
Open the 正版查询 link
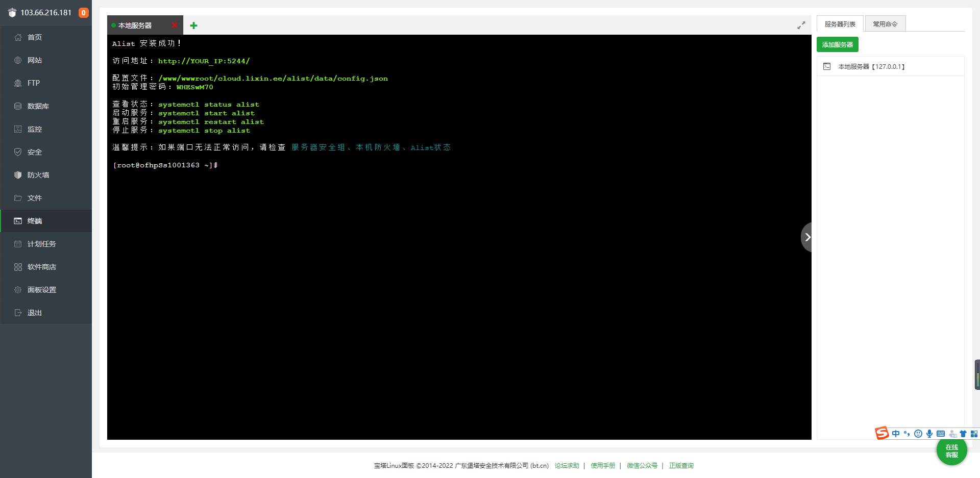pos(681,465)
